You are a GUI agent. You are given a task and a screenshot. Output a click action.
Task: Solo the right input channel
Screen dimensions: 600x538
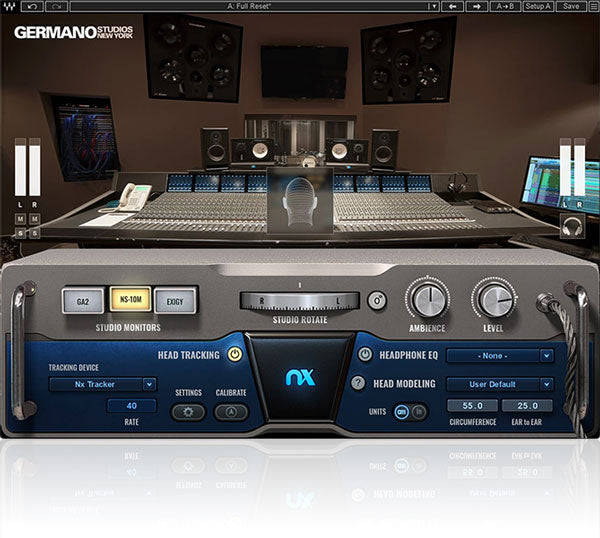pyautogui.click(x=34, y=233)
